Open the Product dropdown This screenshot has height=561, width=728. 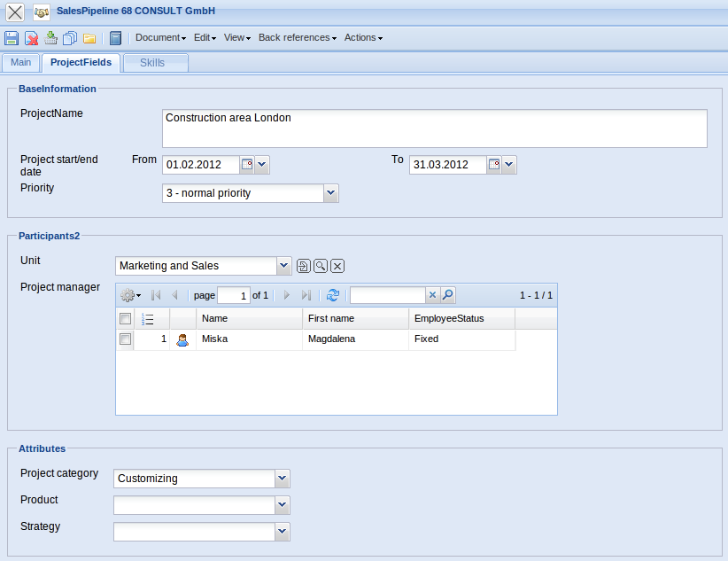pos(282,505)
